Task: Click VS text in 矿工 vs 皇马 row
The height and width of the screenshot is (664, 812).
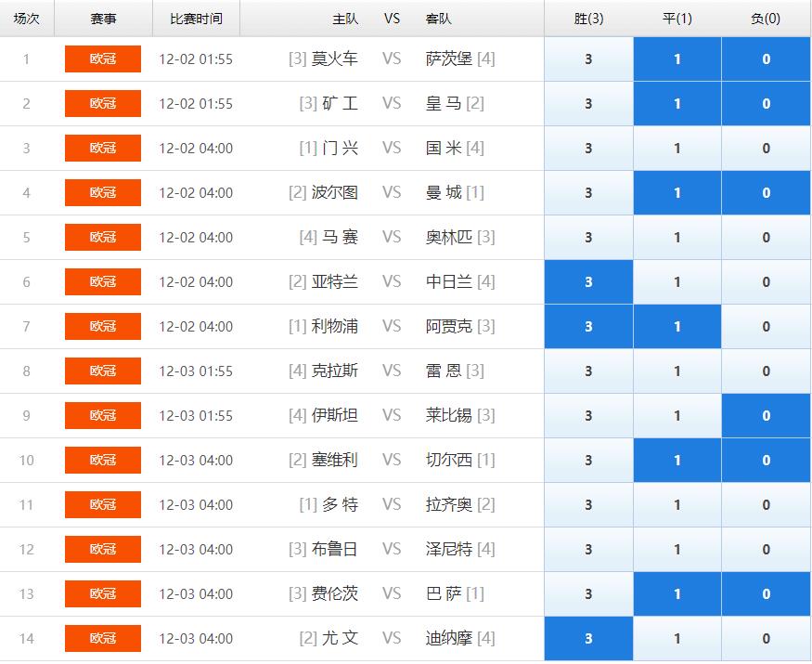Action: click(x=392, y=104)
